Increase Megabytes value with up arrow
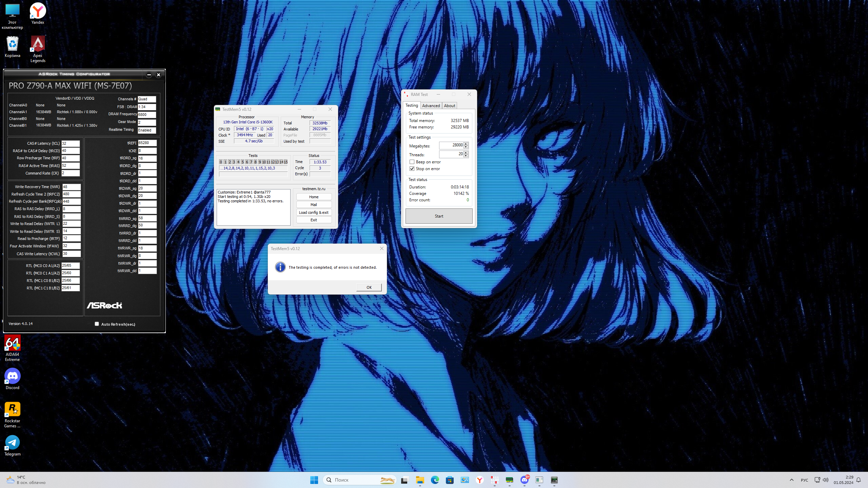This screenshot has height=488, width=868. coord(466,144)
